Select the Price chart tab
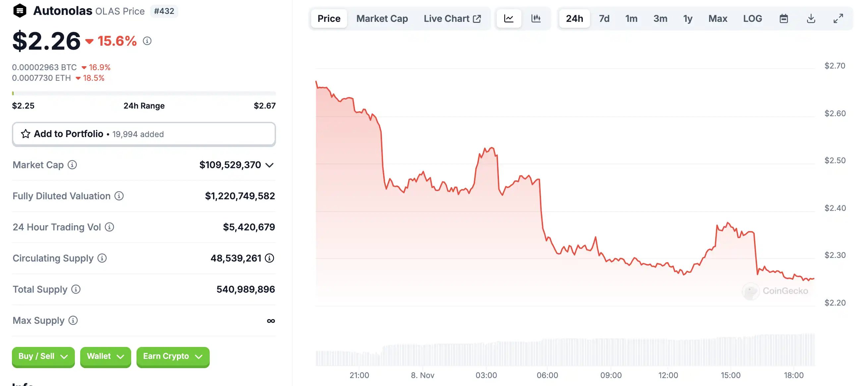The width and height of the screenshot is (868, 386). 329,19
